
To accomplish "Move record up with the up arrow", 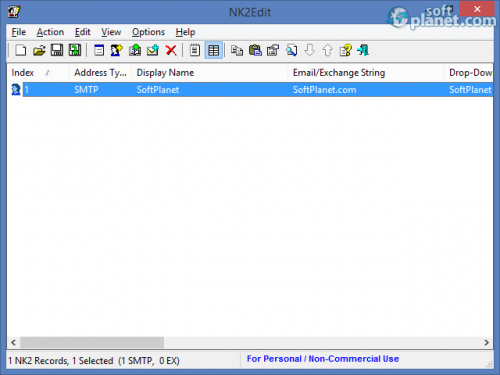I will pos(327,50).
